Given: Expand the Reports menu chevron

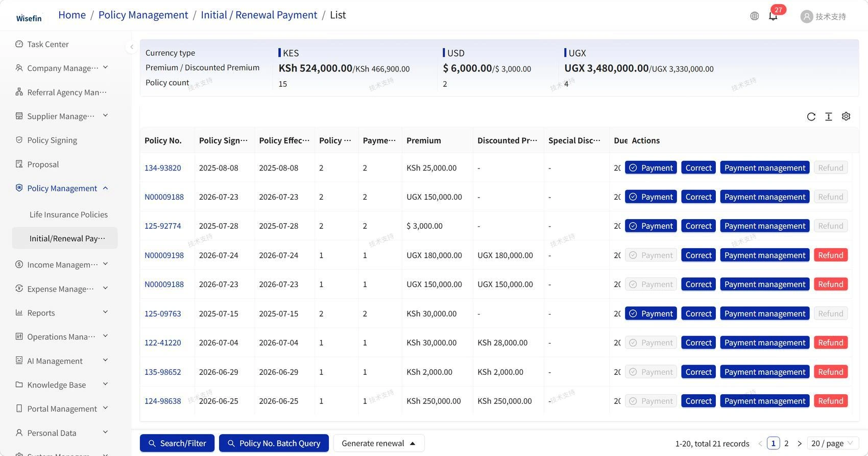Looking at the screenshot, I should click(105, 312).
